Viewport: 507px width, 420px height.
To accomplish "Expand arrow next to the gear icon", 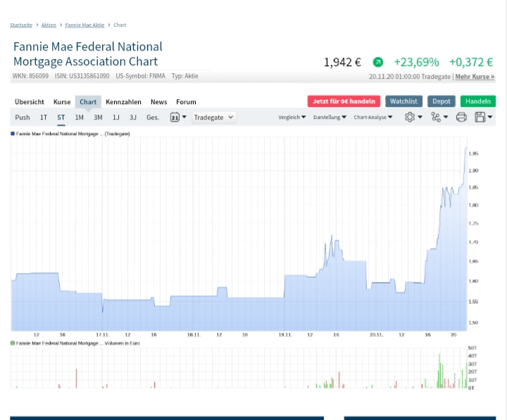I will pos(420,117).
